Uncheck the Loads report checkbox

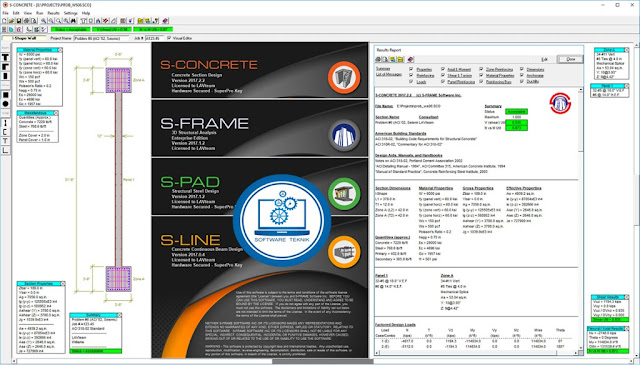(x=411, y=82)
